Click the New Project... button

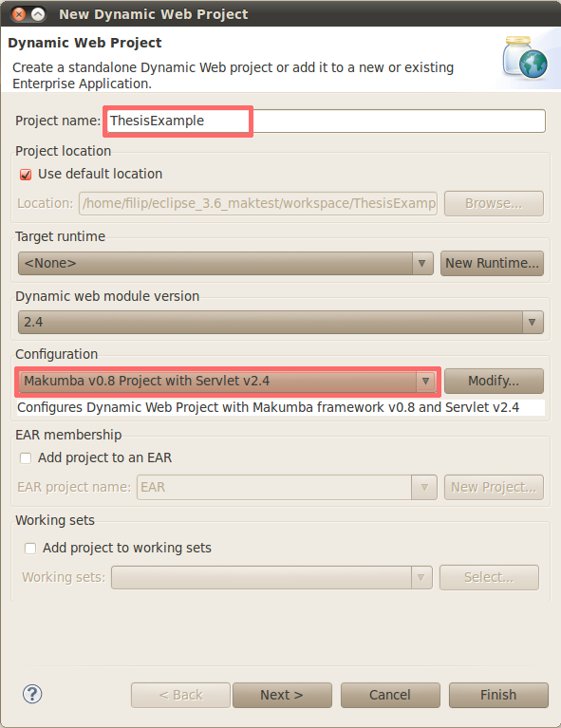[494, 488]
